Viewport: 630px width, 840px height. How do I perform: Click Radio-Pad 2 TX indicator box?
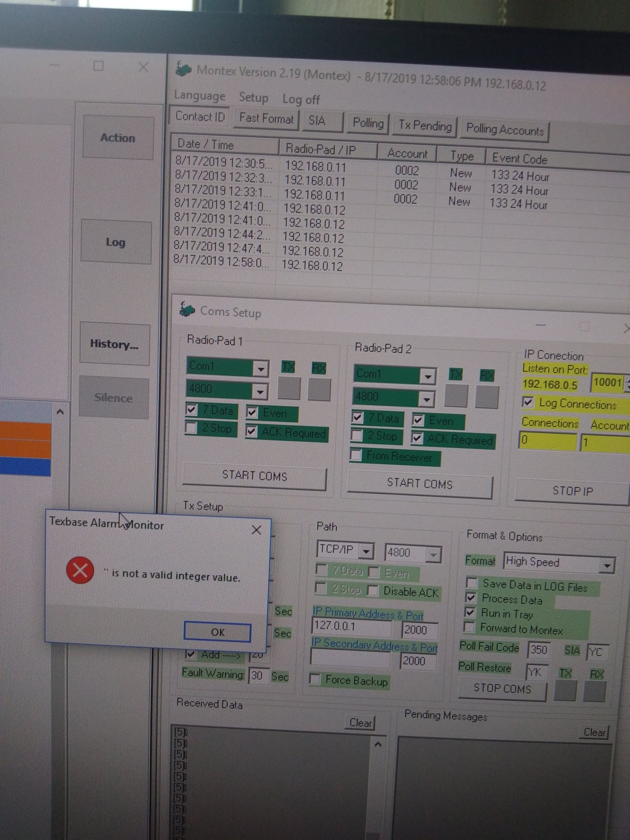click(x=456, y=396)
